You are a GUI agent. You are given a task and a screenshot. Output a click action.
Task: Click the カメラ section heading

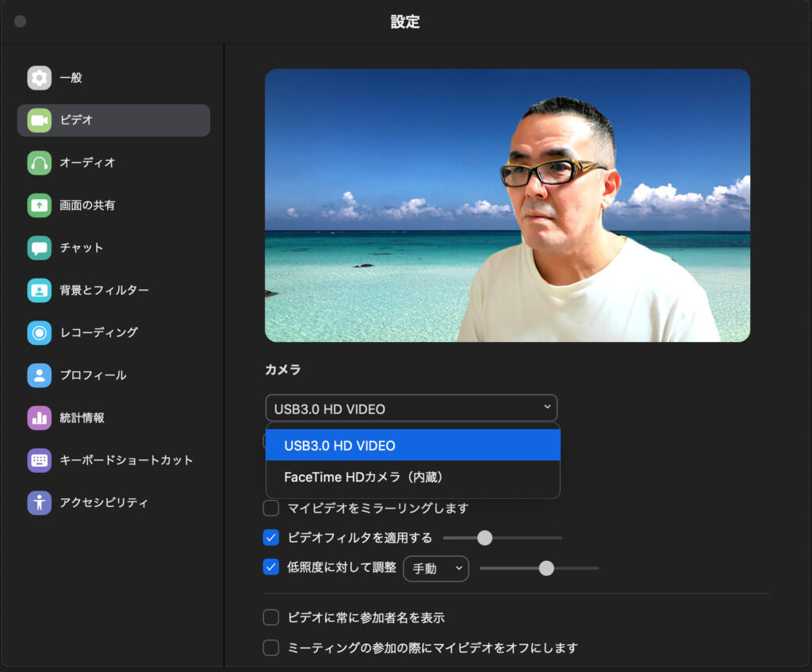tap(283, 370)
